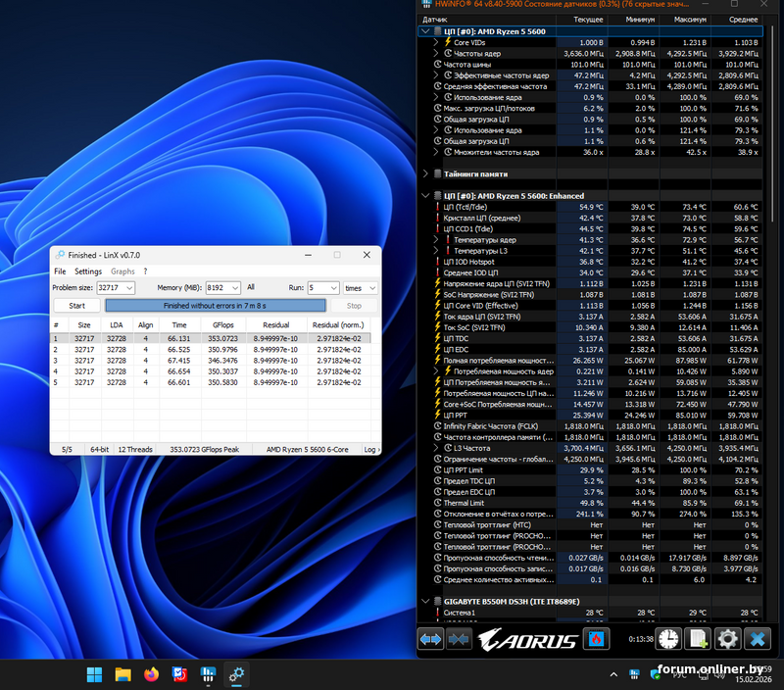784x690 pixels.
Task: Click the HWiNFO collapse columns arrows icon
Action: point(459,639)
